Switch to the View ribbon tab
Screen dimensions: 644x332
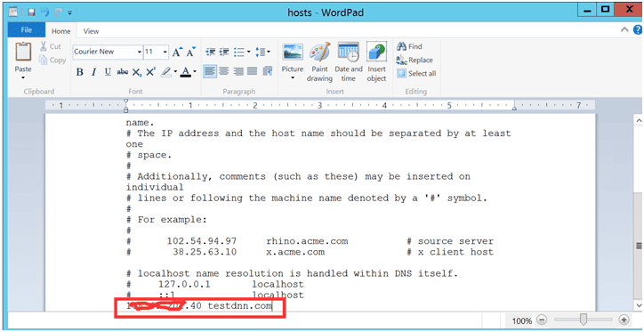coord(91,31)
